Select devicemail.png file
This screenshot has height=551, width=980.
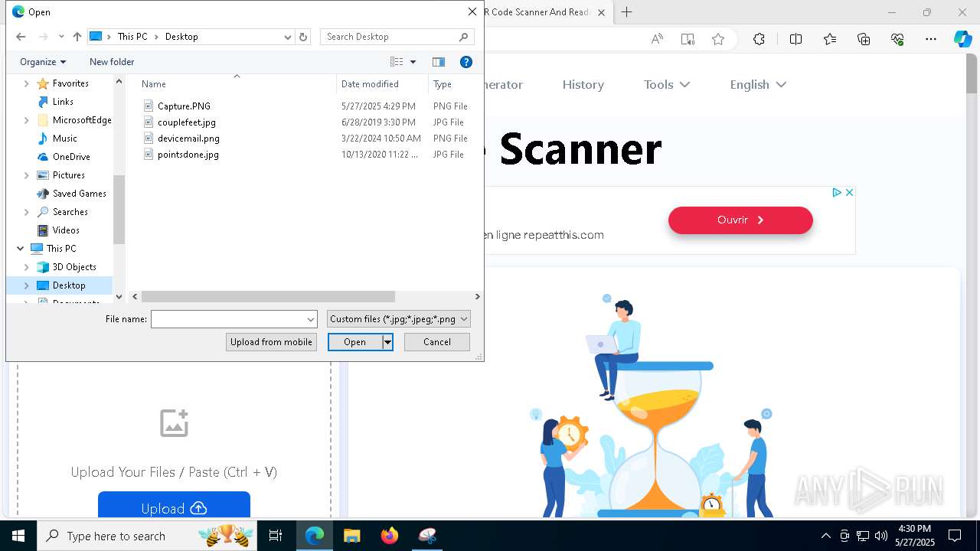(188, 139)
